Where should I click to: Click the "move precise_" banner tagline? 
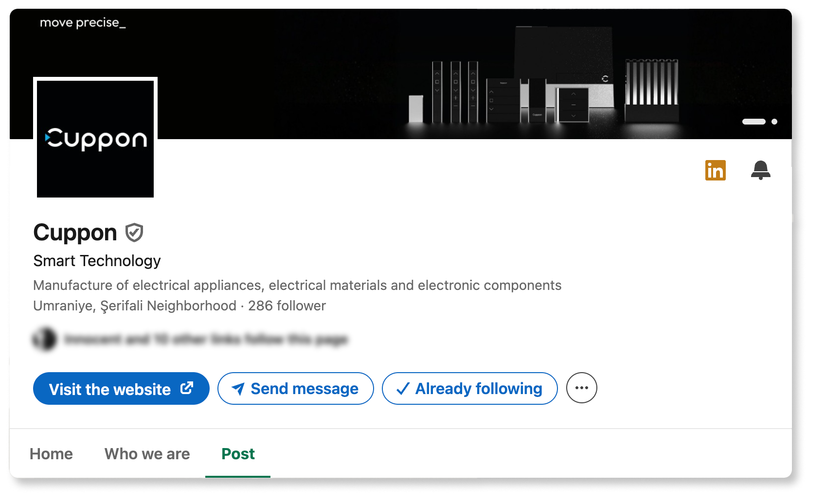click(83, 23)
